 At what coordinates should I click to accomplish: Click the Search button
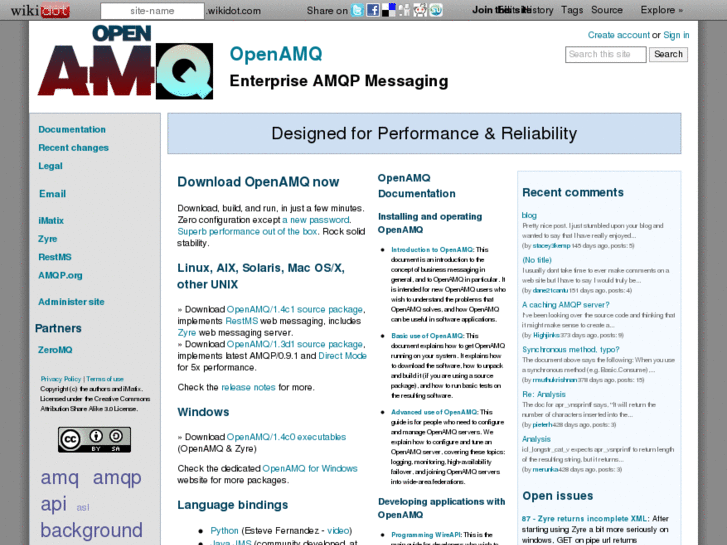pos(668,54)
